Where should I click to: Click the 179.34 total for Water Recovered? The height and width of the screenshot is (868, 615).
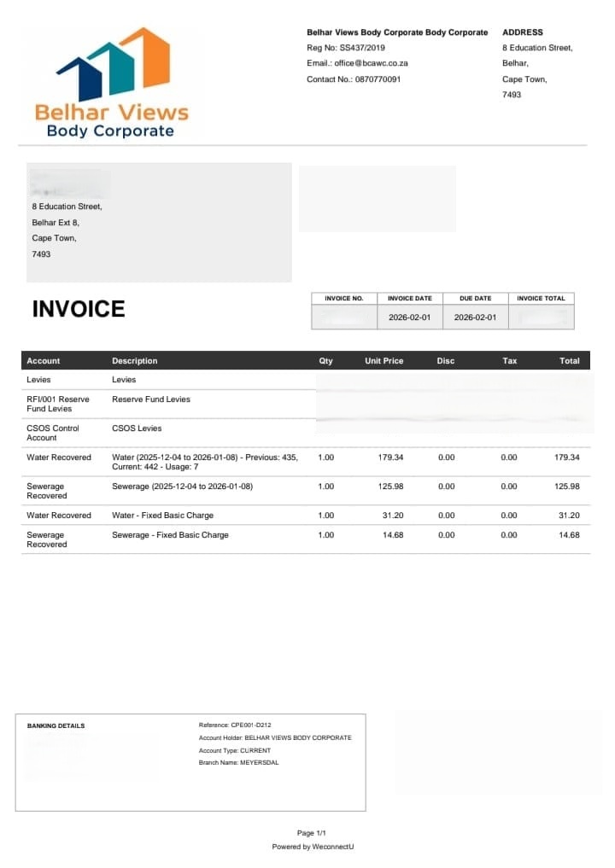pyautogui.click(x=567, y=457)
